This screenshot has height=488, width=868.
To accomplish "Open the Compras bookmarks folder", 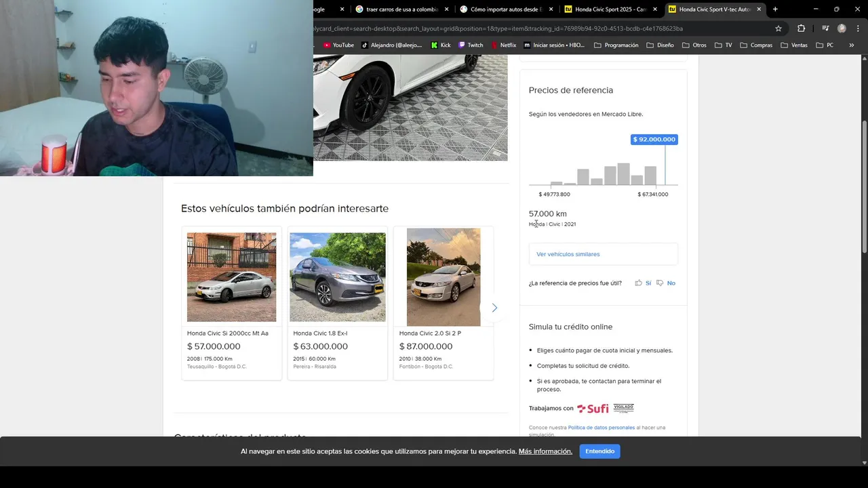I will 756,45.
